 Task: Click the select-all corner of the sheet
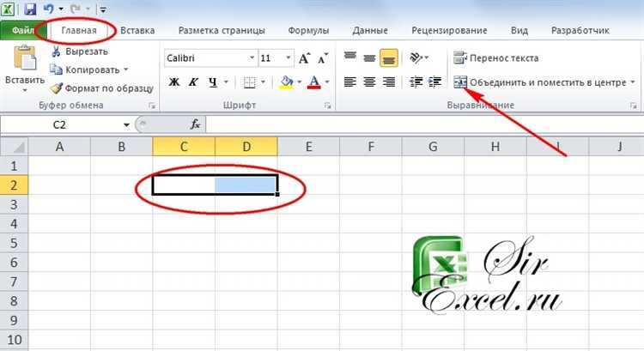point(14,147)
